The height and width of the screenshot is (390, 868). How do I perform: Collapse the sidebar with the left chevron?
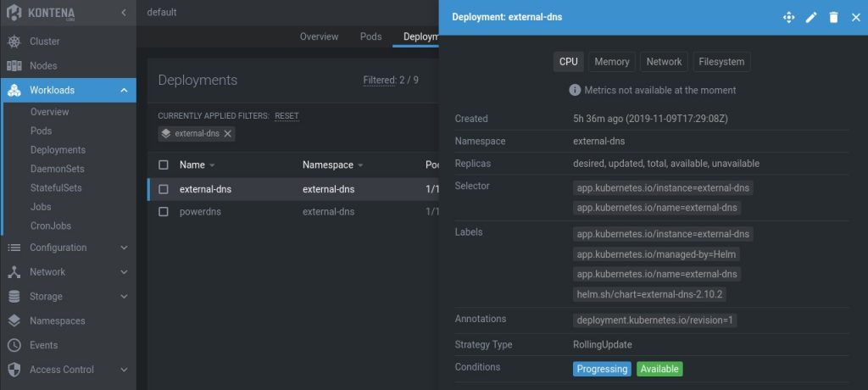(x=124, y=12)
